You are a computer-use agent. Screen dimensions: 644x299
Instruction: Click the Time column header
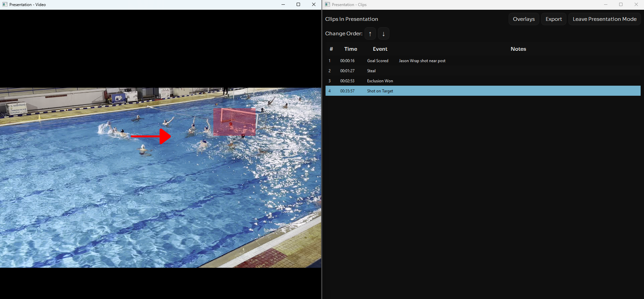(x=350, y=49)
